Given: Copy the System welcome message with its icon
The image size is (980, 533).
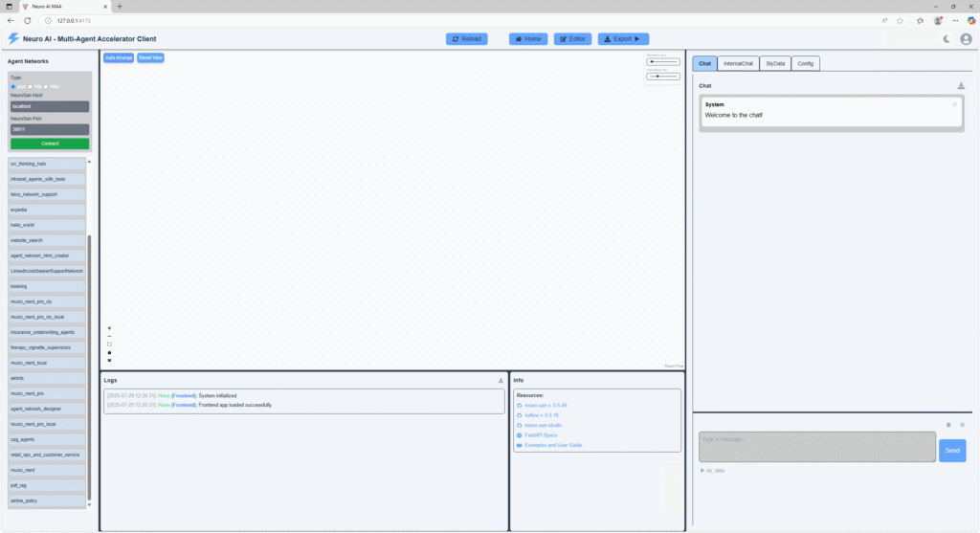Looking at the screenshot, I should 954,104.
